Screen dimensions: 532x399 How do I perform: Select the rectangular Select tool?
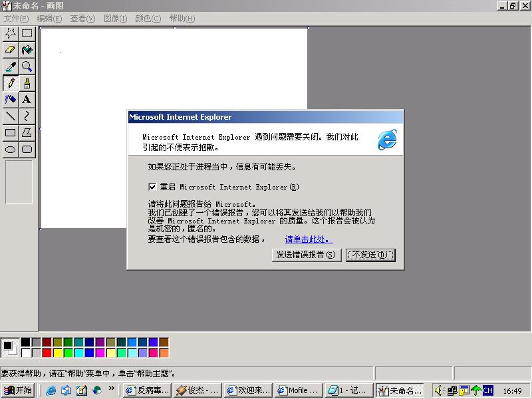27,33
